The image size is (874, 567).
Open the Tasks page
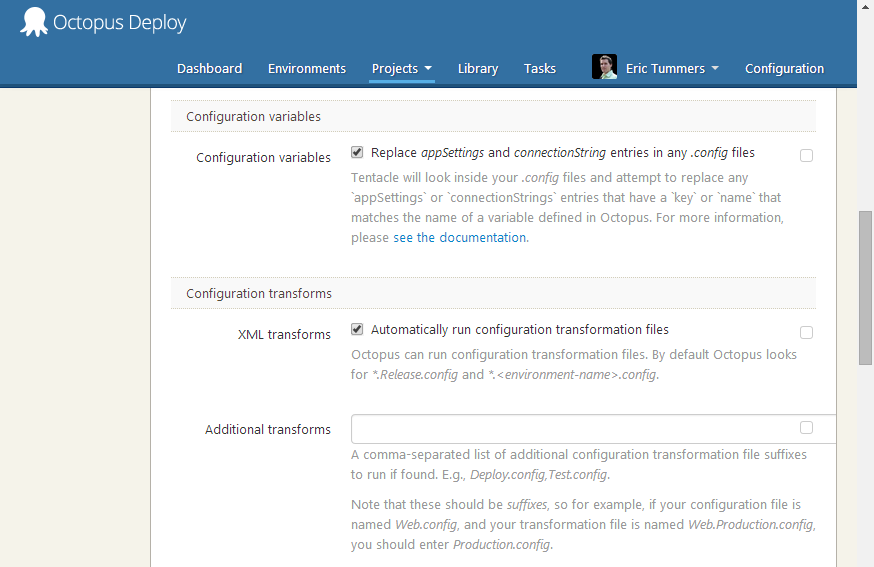click(x=540, y=68)
